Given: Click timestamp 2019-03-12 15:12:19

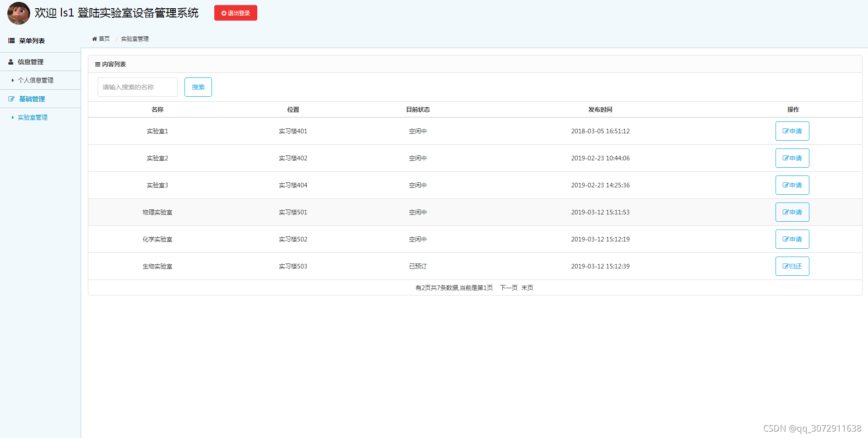Looking at the screenshot, I should (x=600, y=239).
